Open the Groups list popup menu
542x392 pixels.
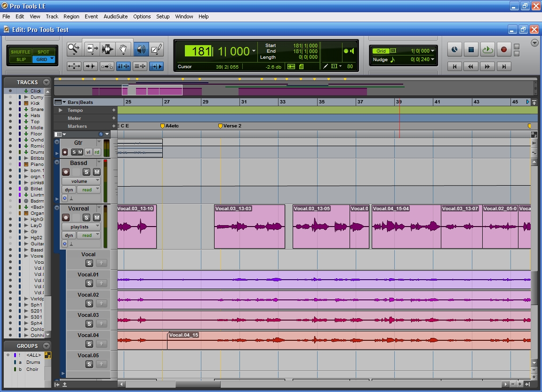[46, 346]
